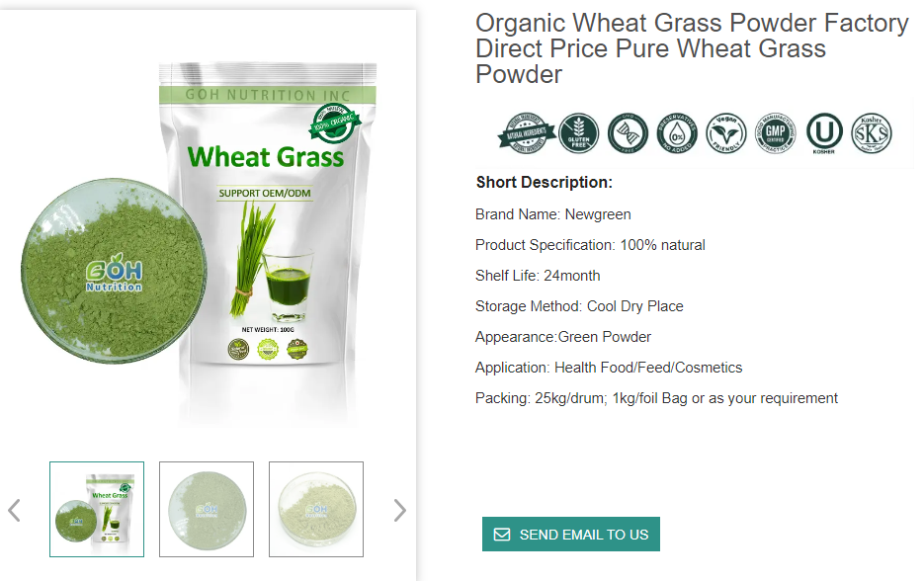Click the envelope icon in the email button

point(502,535)
